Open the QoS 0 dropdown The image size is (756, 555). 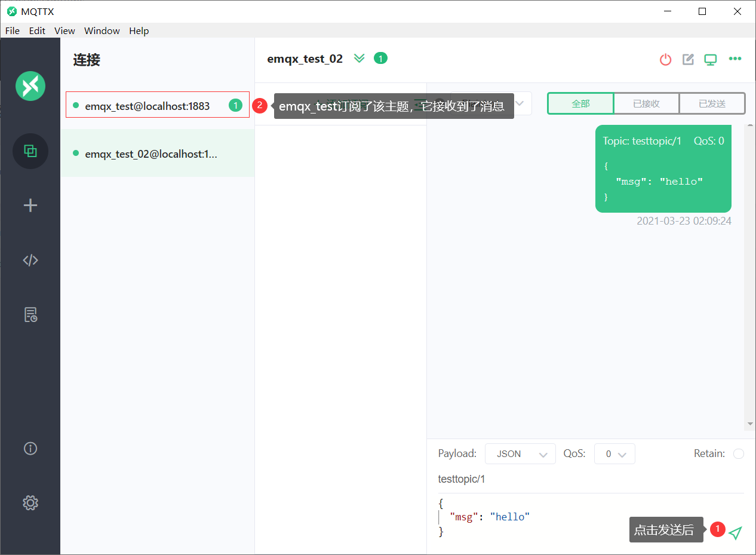pos(614,454)
